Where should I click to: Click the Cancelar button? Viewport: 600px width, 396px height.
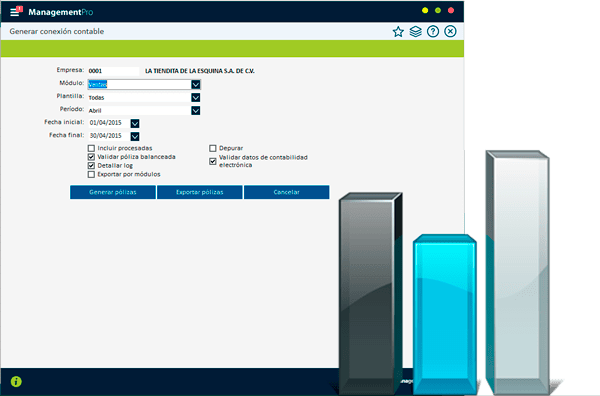pos(287,192)
